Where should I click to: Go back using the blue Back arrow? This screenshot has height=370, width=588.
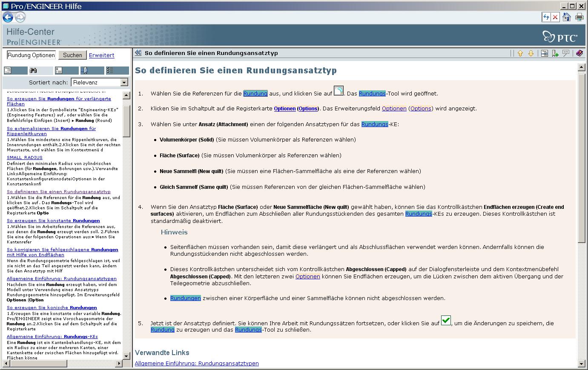(8, 17)
